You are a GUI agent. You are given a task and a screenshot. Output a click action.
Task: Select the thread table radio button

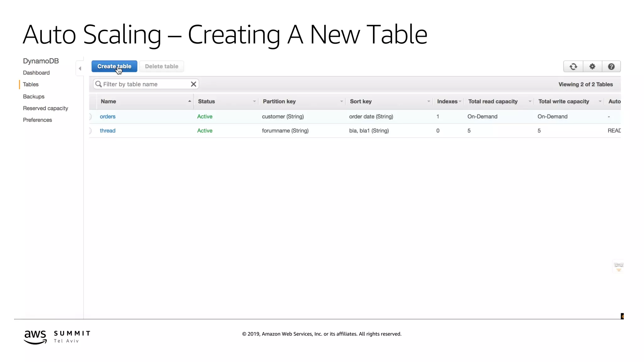[90, 131]
